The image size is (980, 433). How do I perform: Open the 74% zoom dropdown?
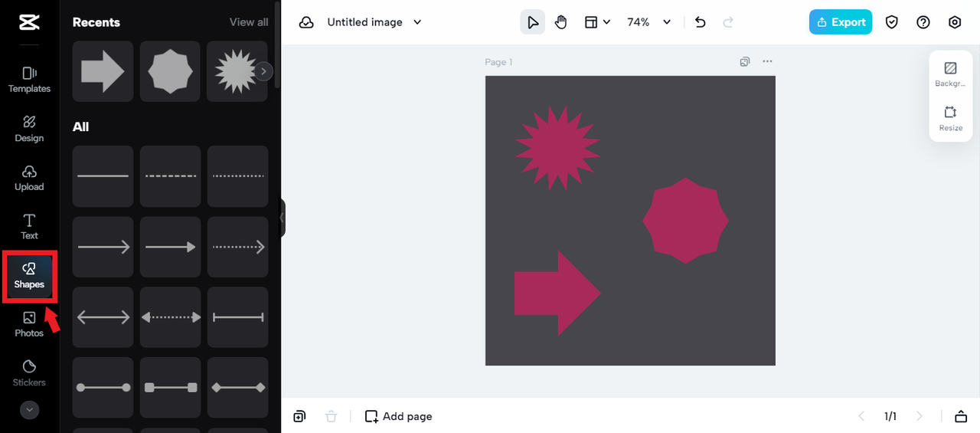click(x=648, y=22)
